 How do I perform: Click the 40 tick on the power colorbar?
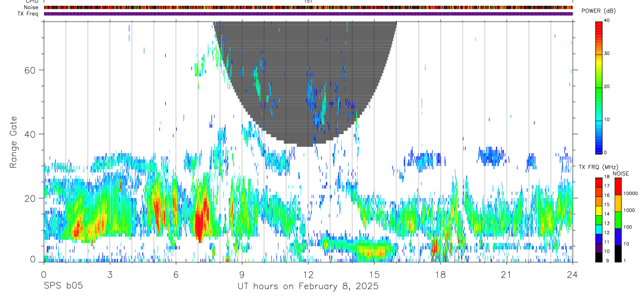(607, 20)
